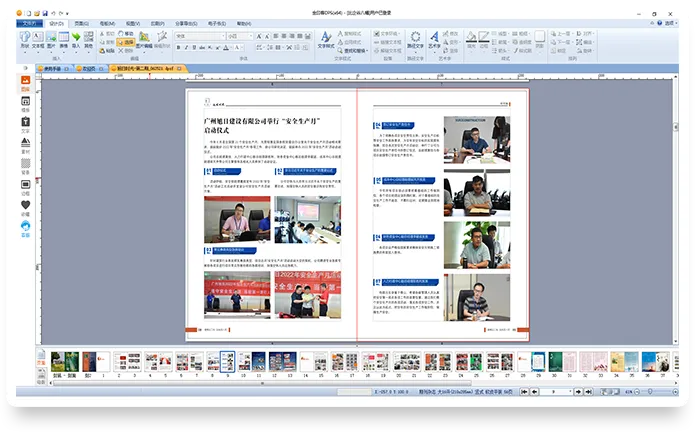The height and width of the screenshot is (432, 695).
Task: Switch to the 视图 (View) ribbon tab
Action: click(132, 22)
